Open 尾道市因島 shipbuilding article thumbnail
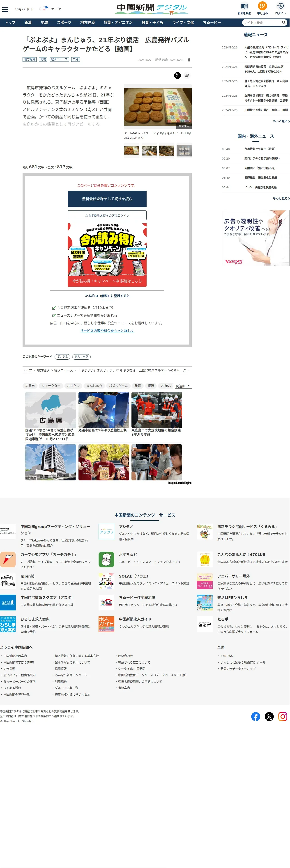290x868 pixels. (104, 410)
